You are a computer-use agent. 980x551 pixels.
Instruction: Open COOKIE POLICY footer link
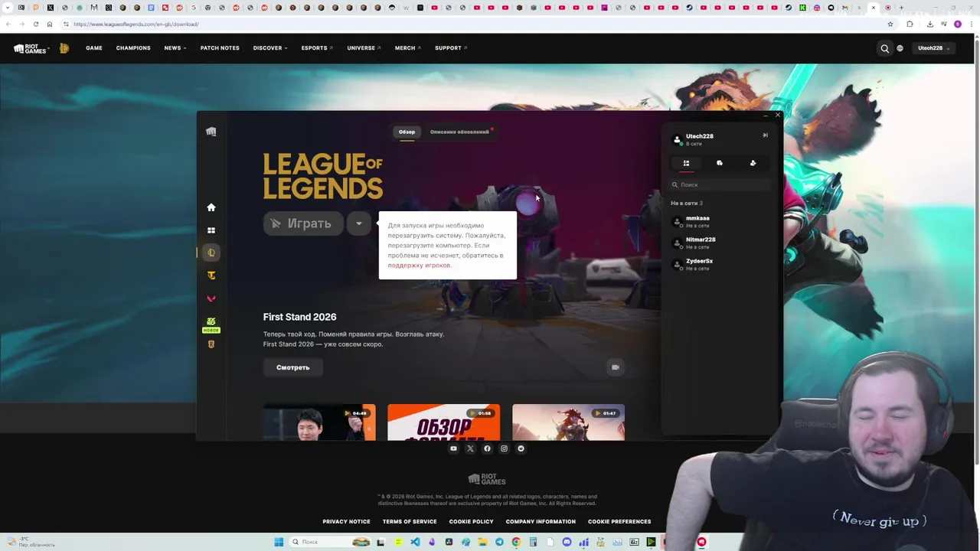[x=471, y=522]
